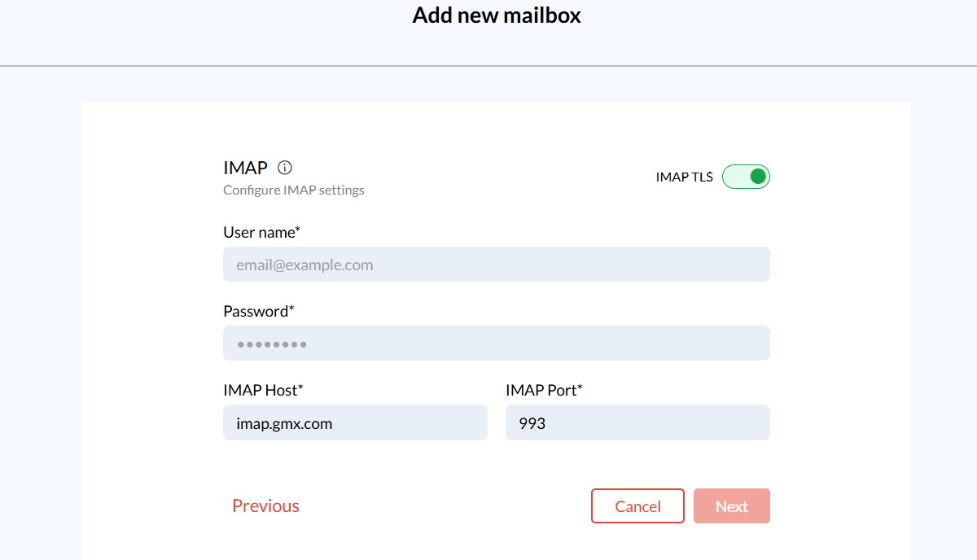Click the required asterisk after IMAP Host
Viewport: 977px width, 560px height.
coord(300,389)
